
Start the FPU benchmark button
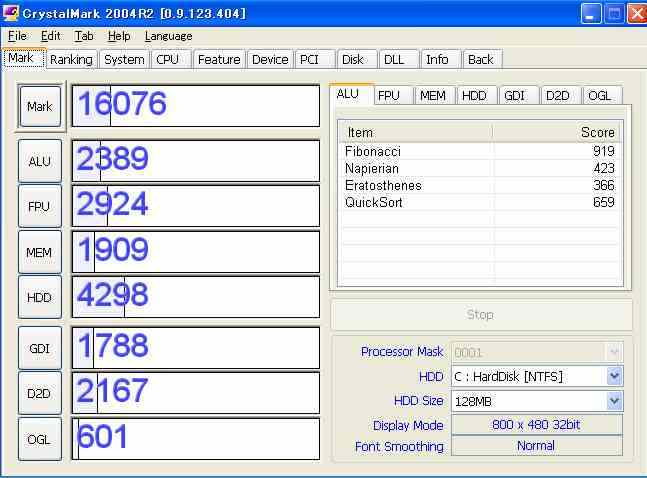click(40, 206)
